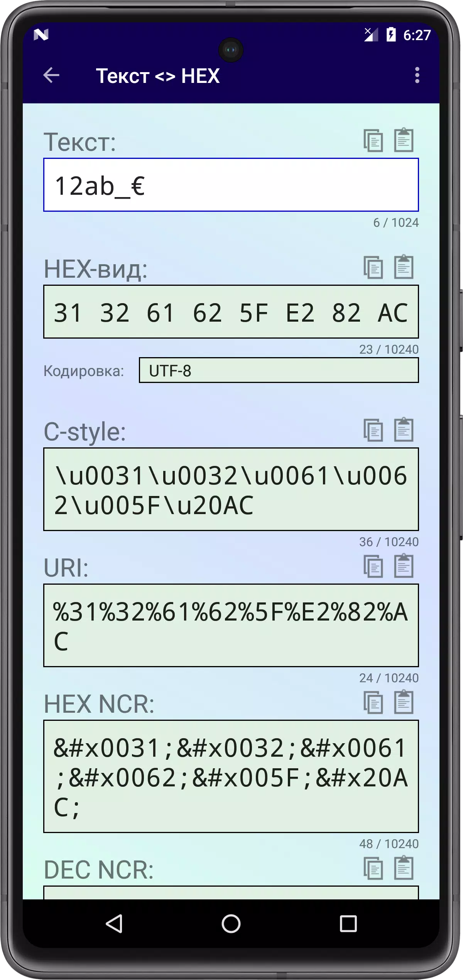This screenshot has width=463, height=980.
Task: Paste into the Текст field
Action: [404, 140]
